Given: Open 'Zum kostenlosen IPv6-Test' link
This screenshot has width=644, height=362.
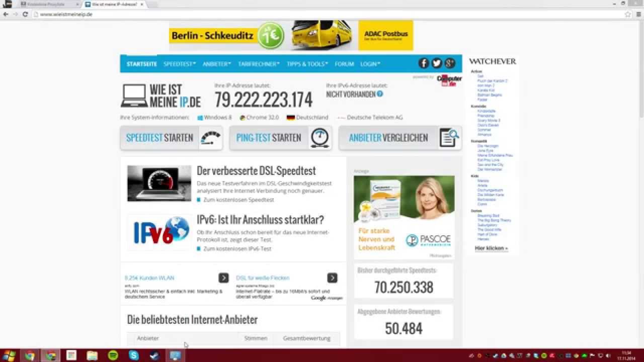Looking at the screenshot, I should tap(237, 249).
